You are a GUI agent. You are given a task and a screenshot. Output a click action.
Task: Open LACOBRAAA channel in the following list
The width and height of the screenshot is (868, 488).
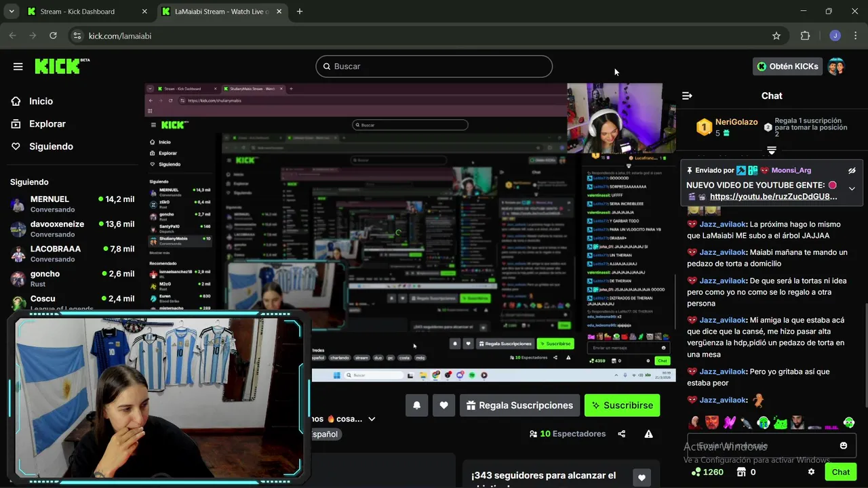(73, 253)
